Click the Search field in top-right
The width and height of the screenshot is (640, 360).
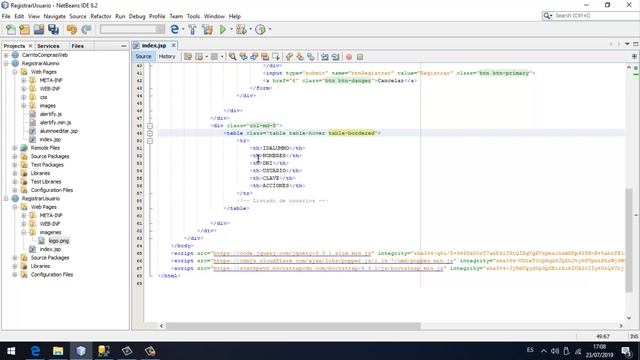point(594,16)
